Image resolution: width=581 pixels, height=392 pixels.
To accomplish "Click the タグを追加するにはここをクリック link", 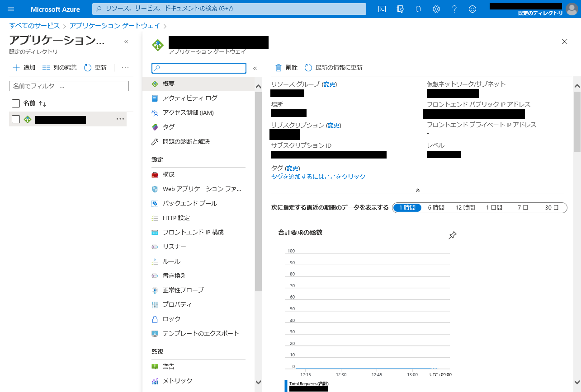I will [318, 177].
